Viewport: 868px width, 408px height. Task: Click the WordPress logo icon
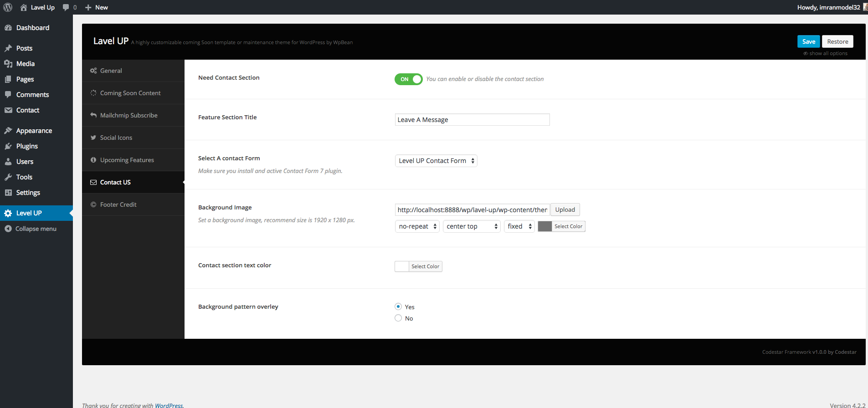point(8,7)
